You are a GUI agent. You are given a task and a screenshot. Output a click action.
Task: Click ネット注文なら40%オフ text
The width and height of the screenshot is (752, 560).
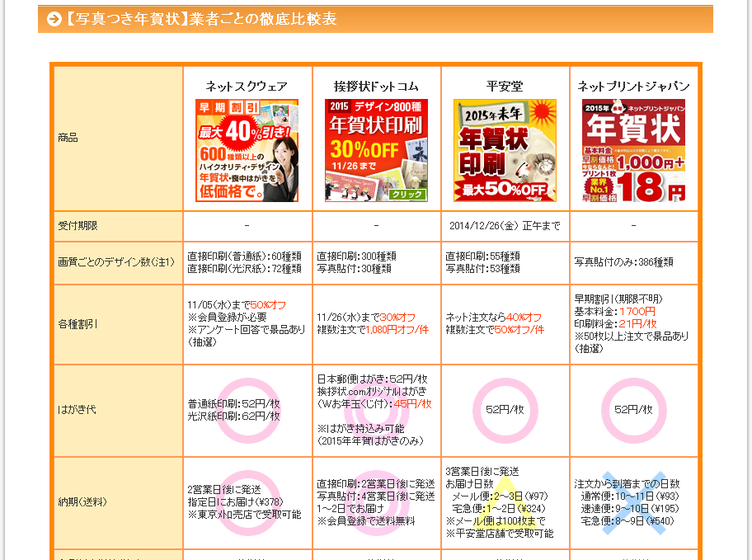(x=493, y=318)
